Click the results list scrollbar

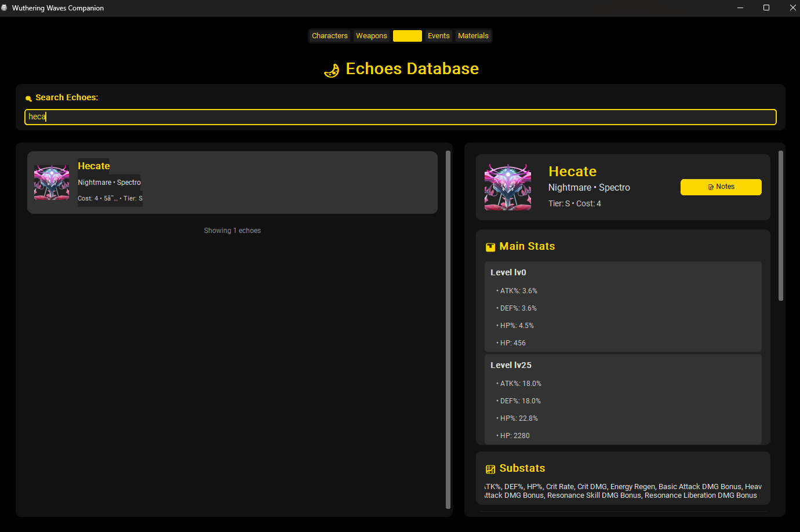point(448,330)
